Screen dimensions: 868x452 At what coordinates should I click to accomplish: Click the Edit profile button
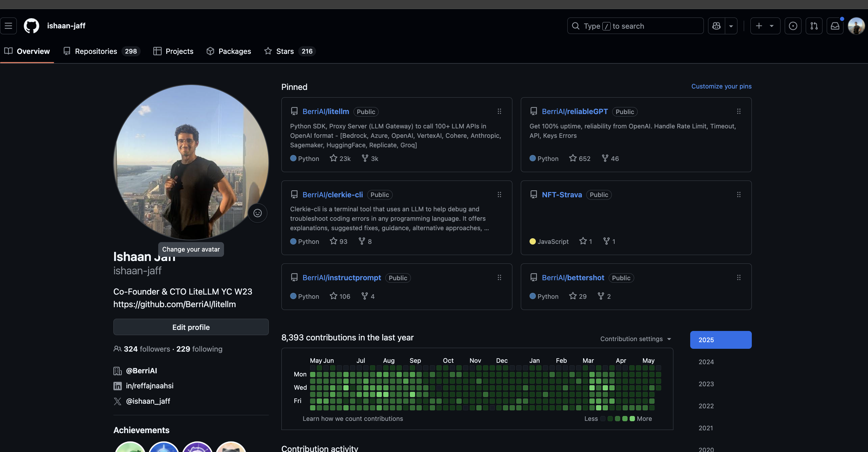191,327
